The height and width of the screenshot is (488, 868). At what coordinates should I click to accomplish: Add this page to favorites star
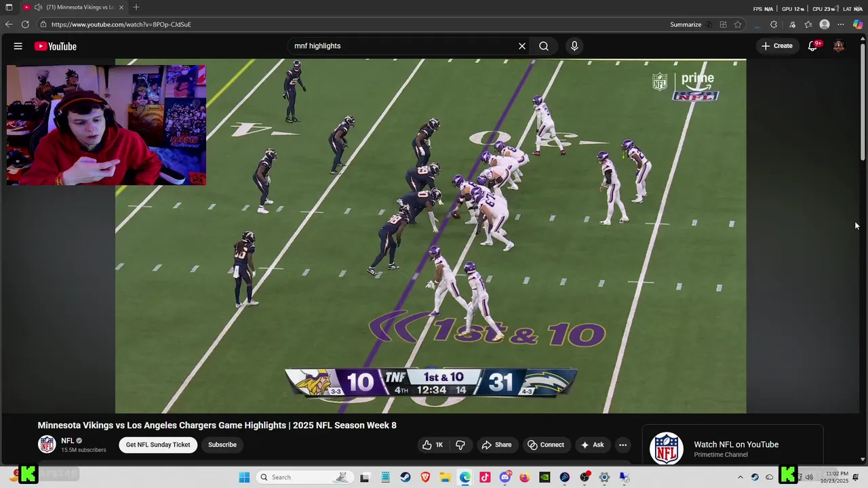point(738,24)
